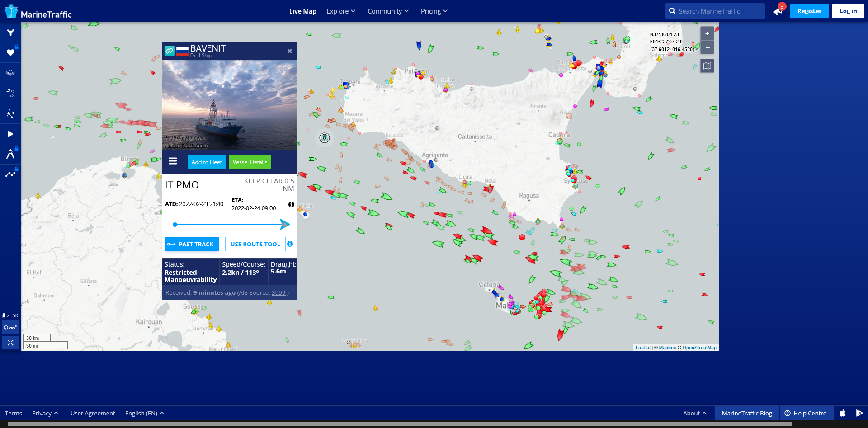
Task: Click the MarineTraffic logo
Action: coord(38,11)
